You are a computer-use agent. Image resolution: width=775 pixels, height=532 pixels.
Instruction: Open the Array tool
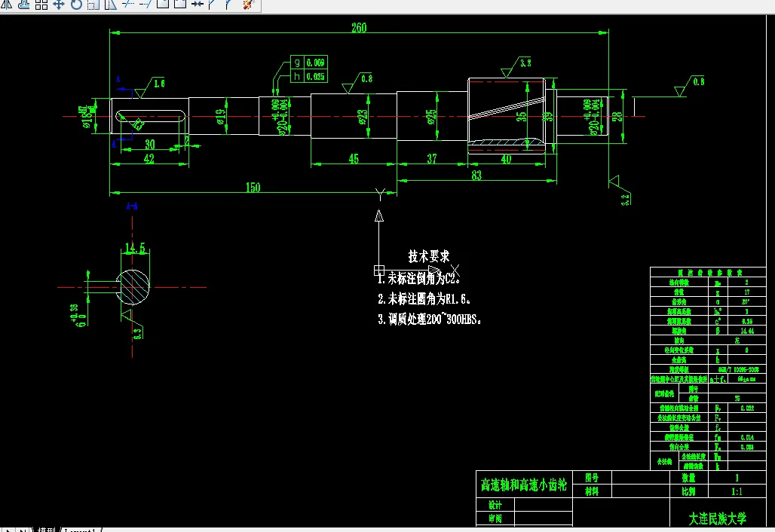(x=41, y=5)
